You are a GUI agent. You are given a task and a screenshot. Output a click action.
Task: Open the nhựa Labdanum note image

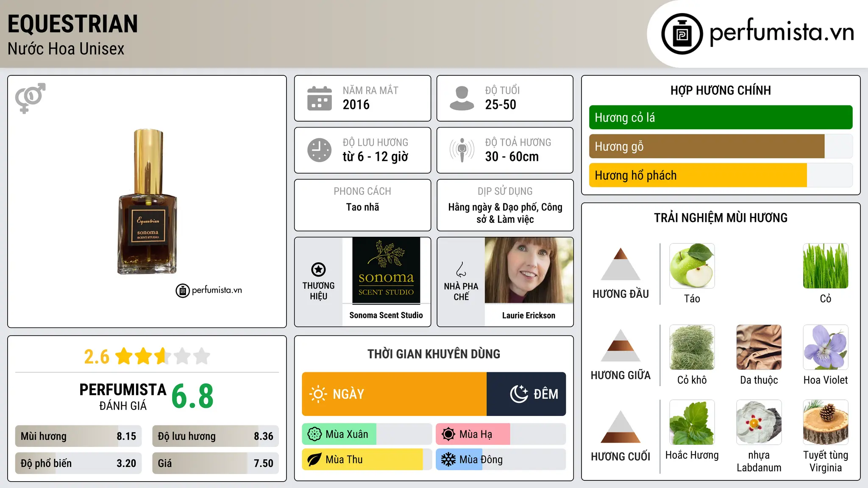(759, 422)
